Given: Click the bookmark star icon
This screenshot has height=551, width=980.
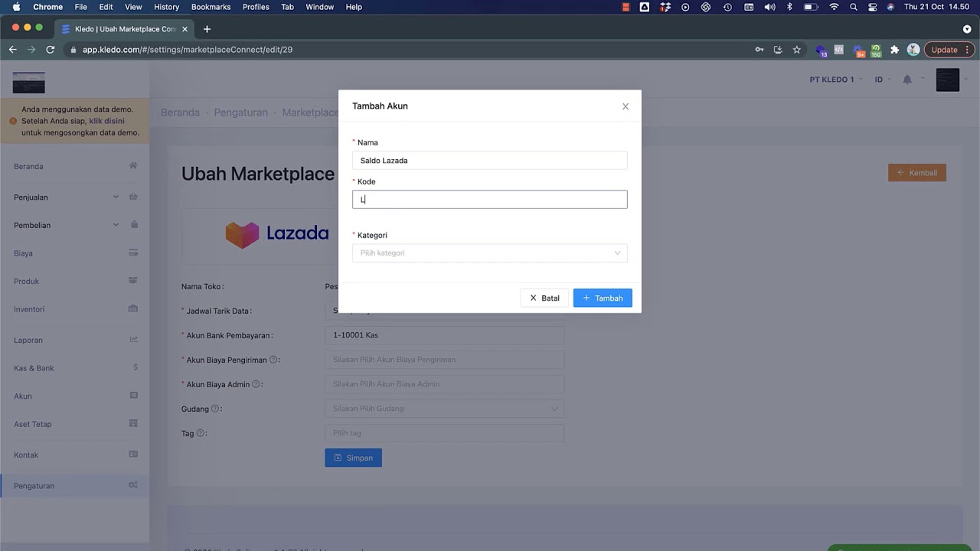Looking at the screenshot, I should pos(796,50).
